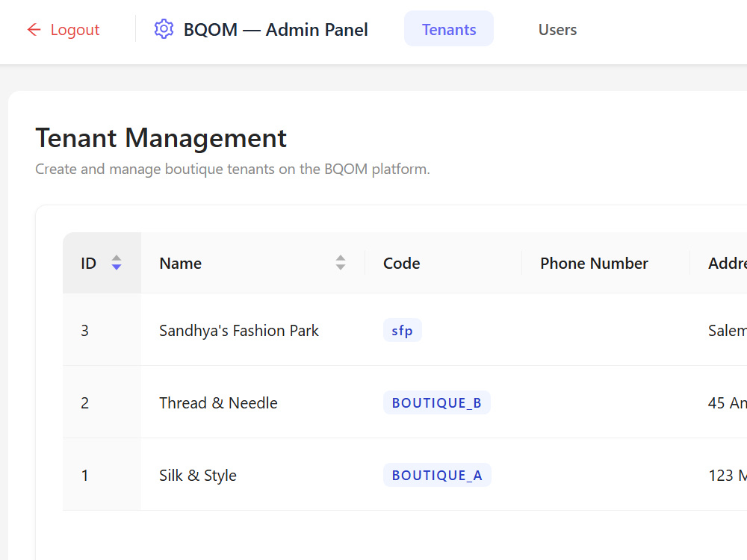Select the Sandhya's Fashion Park row
Image resolution: width=747 pixels, height=560 pixels.
click(405, 329)
